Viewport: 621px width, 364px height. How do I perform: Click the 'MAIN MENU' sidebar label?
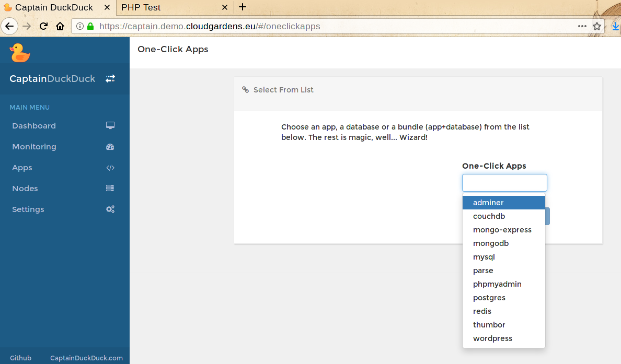30,107
